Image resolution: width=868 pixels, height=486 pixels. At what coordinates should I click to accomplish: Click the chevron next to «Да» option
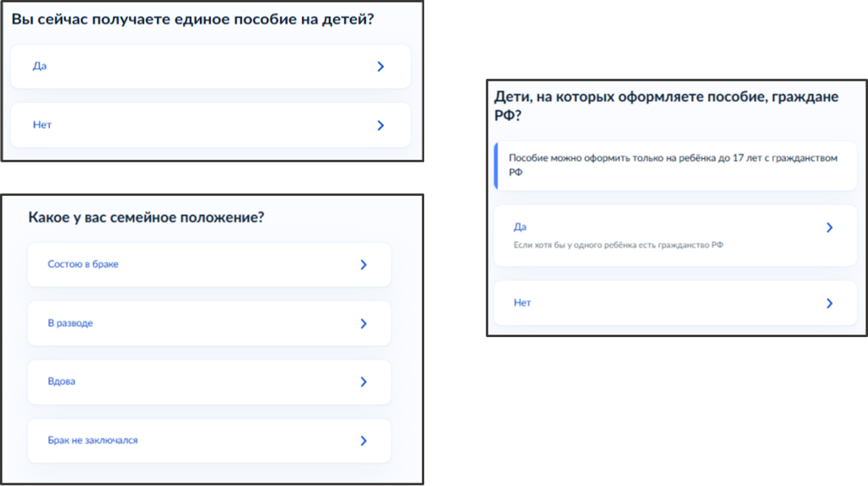pyautogui.click(x=381, y=66)
